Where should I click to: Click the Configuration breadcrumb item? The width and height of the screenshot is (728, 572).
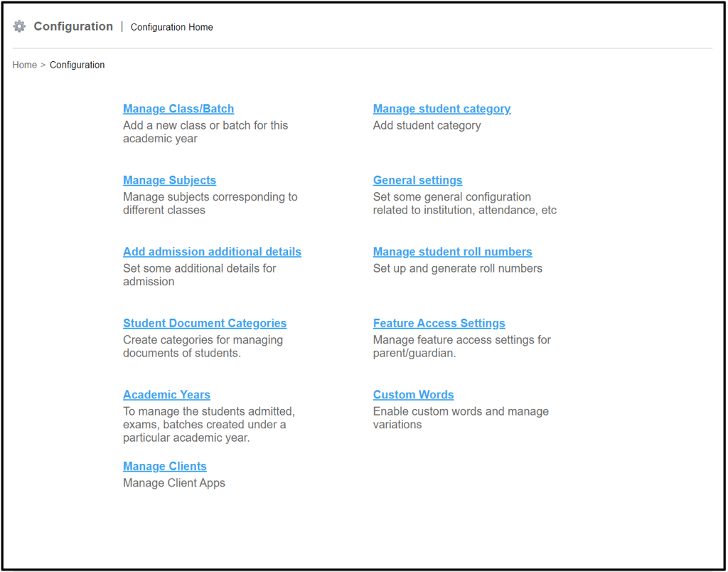pos(77,65)
